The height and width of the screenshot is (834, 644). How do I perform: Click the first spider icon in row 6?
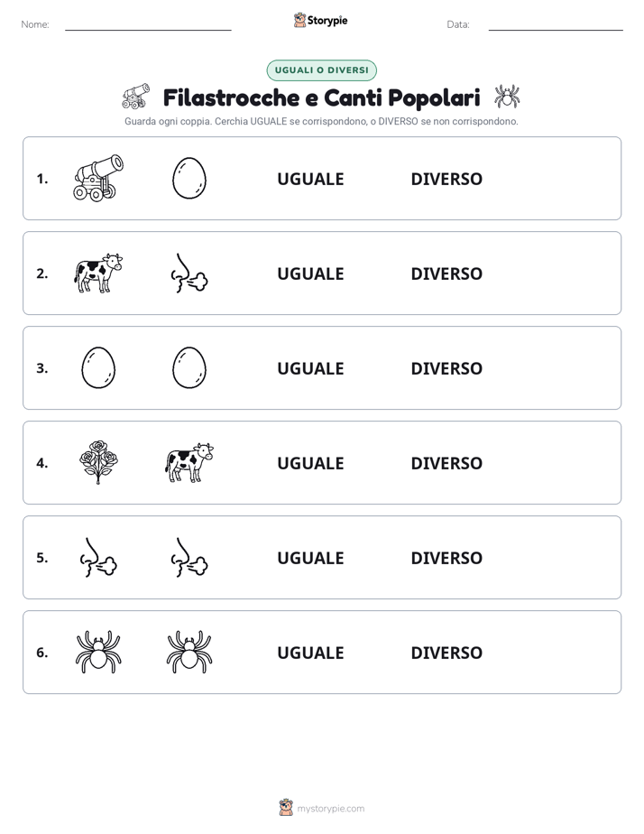pos(98,652)
